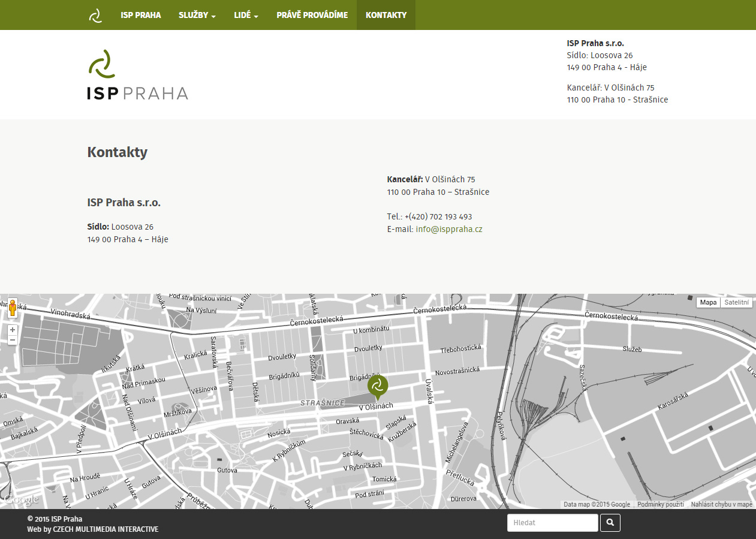The height and width of the screenshot is (539, 756).
Task: Open CZECH MULTIMEDIA INTERACTIVE link
Action: 106,529
